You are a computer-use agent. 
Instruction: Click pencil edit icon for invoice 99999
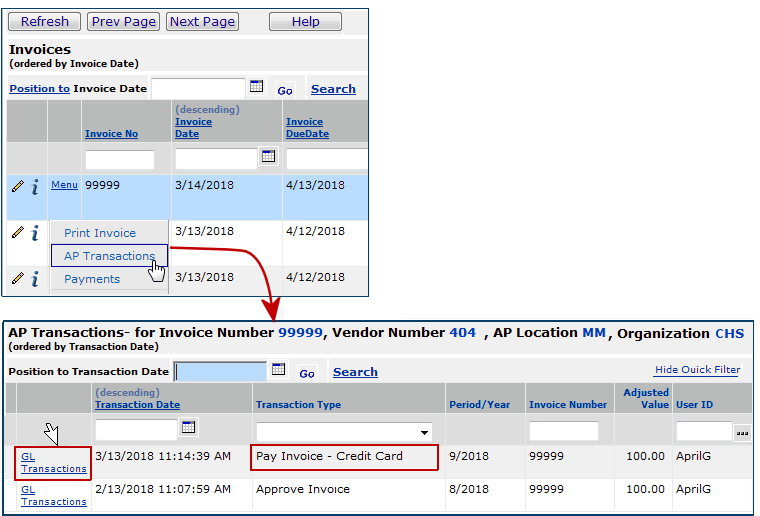(x=18, y=186)
